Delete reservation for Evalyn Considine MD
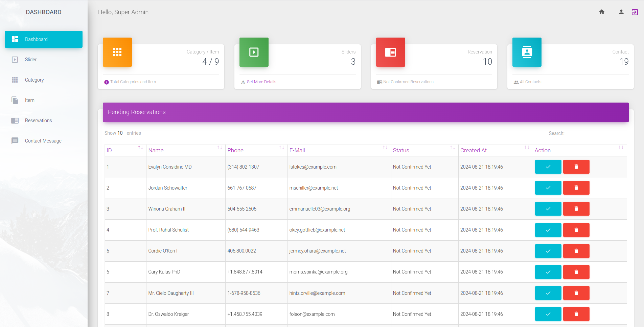The height and width of the screenshot is (327, 644). tap(576, 167)
